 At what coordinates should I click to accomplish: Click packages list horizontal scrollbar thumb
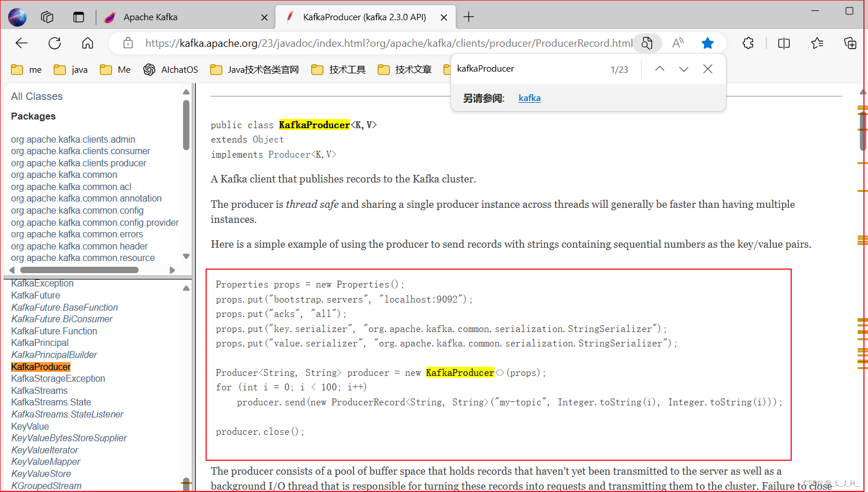tap(79, 270)
